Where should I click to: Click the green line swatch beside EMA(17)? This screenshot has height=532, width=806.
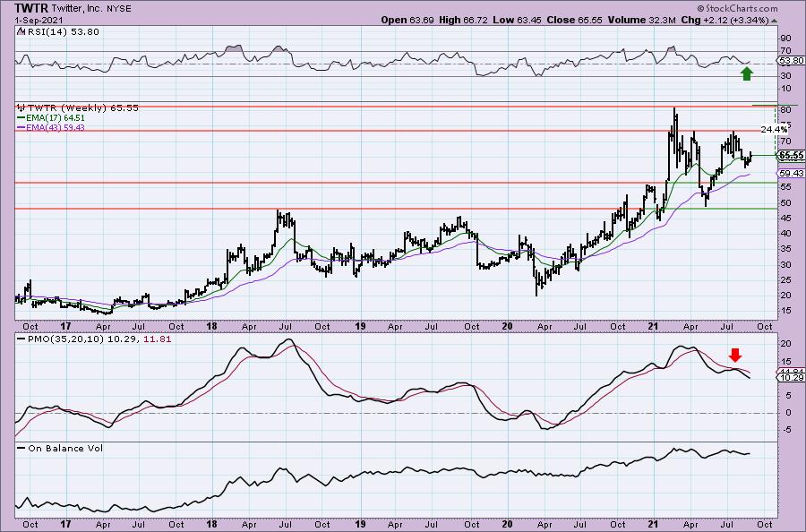(x=21, y=117)
